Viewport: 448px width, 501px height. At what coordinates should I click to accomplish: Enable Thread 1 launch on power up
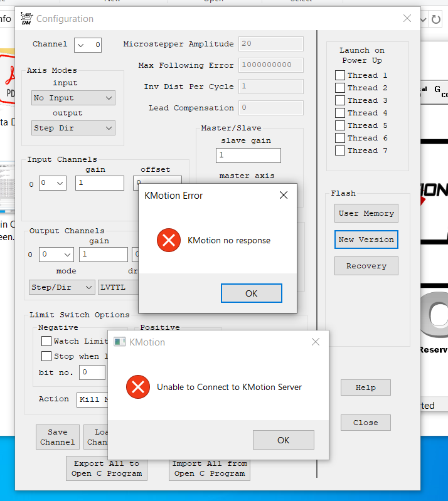[x=339, y=75]
